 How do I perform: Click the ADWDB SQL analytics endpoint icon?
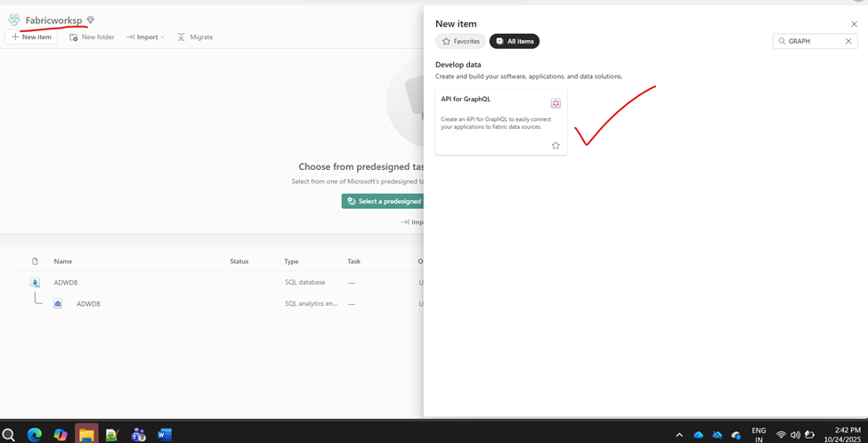pos(58,303)
